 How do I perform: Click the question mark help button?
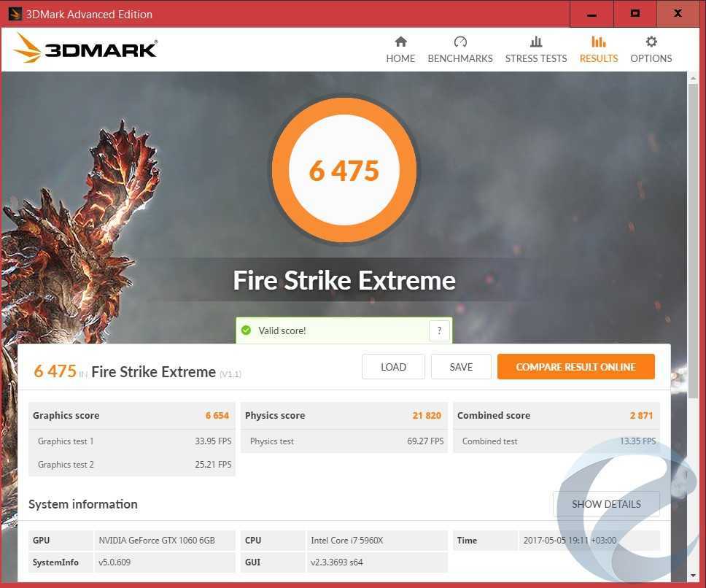439,331
